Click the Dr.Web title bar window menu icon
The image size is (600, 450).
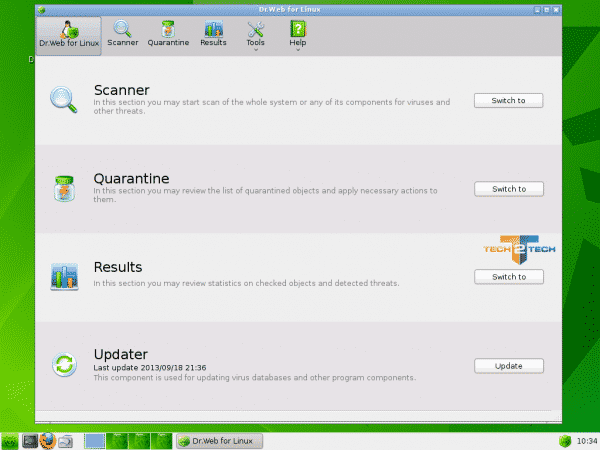(42, 10)
